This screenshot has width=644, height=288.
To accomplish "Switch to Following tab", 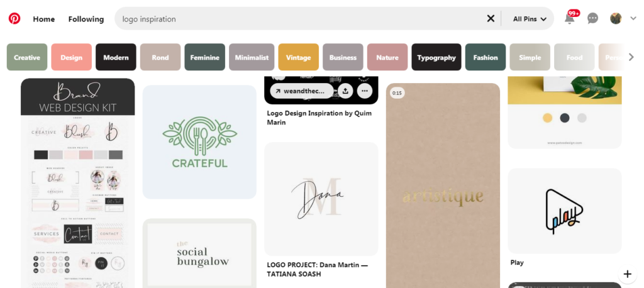I will click(86, 19).
